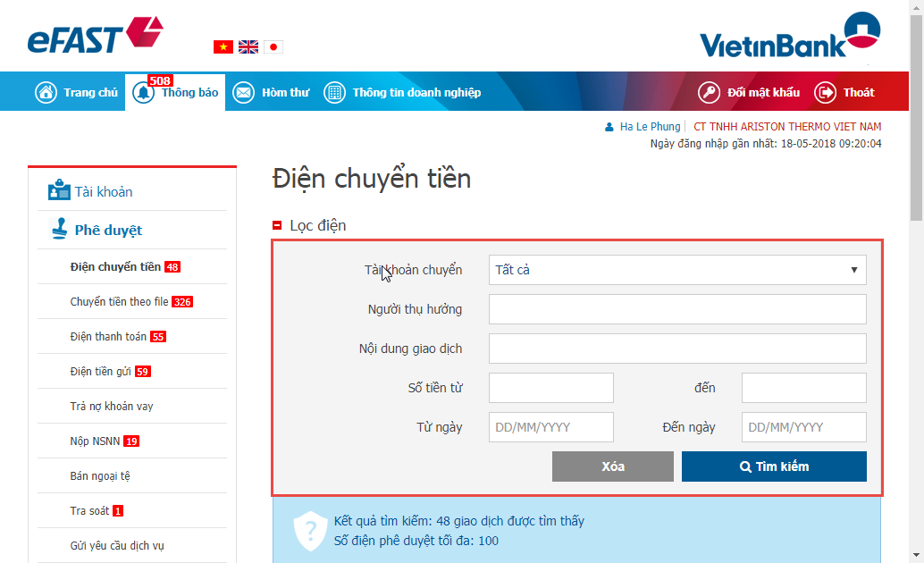This screenshot has height=563, width=924.
Task: Click CT TNHH ARISTON THERMO VIET NAM text
Action: click(787, 127)
